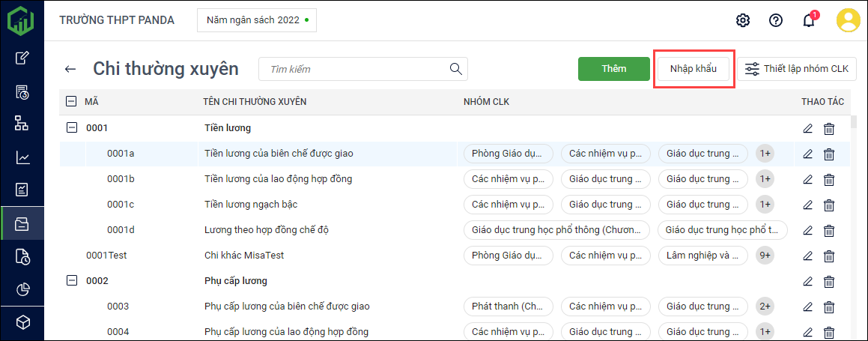Viewport: 868px width, 341px height.
Task: Click the Nhập khẩu button
Action: point(694,69)
